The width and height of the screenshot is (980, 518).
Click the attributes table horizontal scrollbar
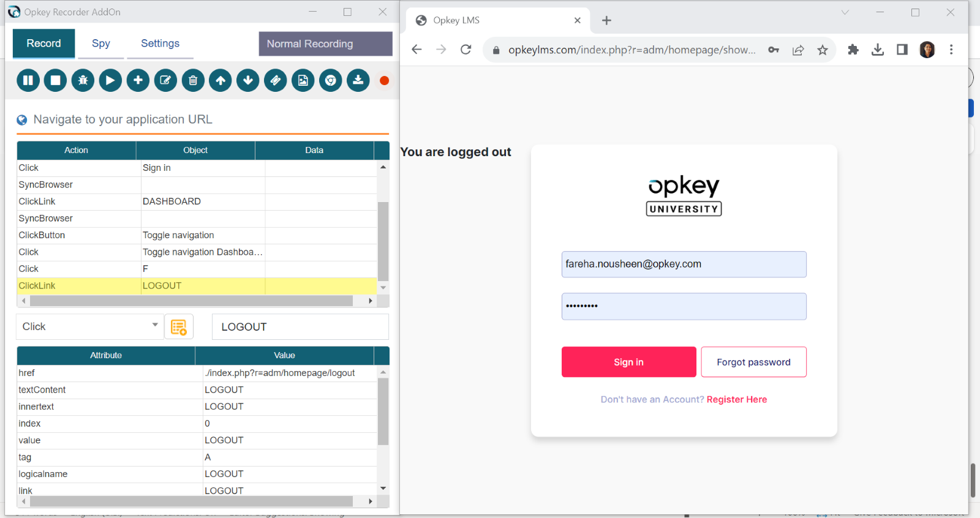point(191,501)
